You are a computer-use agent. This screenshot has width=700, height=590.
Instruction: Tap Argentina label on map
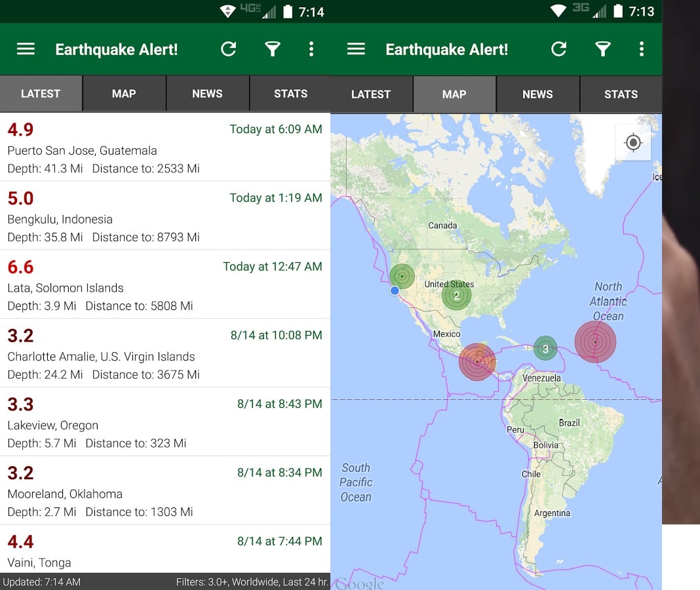[553, 513]
